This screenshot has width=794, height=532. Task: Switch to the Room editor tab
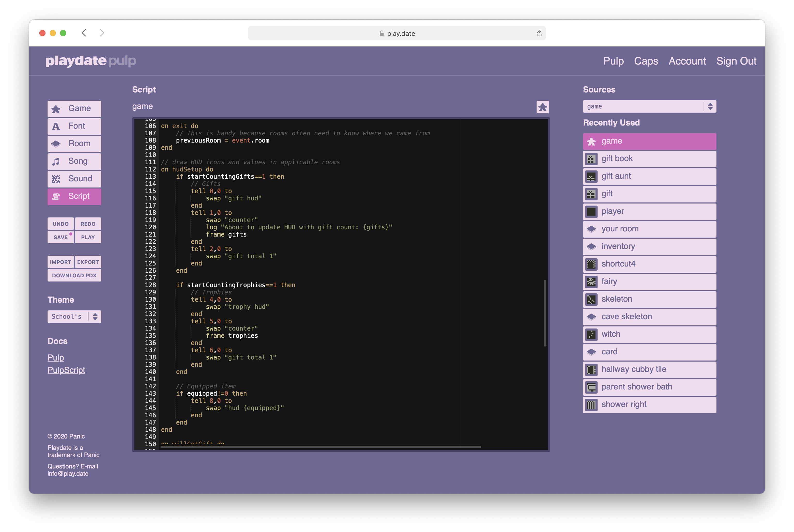tap(74, 144)
